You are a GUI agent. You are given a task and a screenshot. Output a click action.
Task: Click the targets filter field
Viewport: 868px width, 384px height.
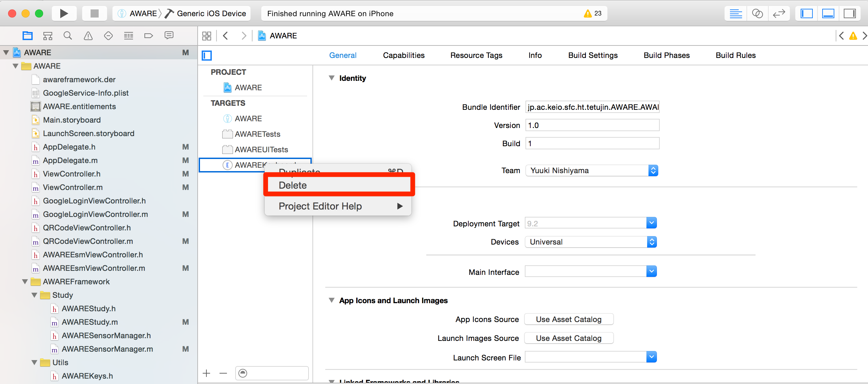(272, 373)
